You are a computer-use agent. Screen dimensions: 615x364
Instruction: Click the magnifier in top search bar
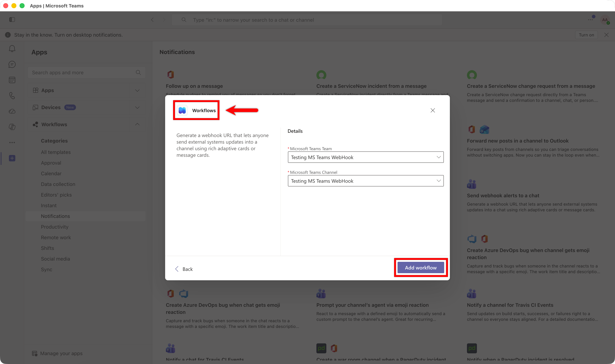coord(184,20)
